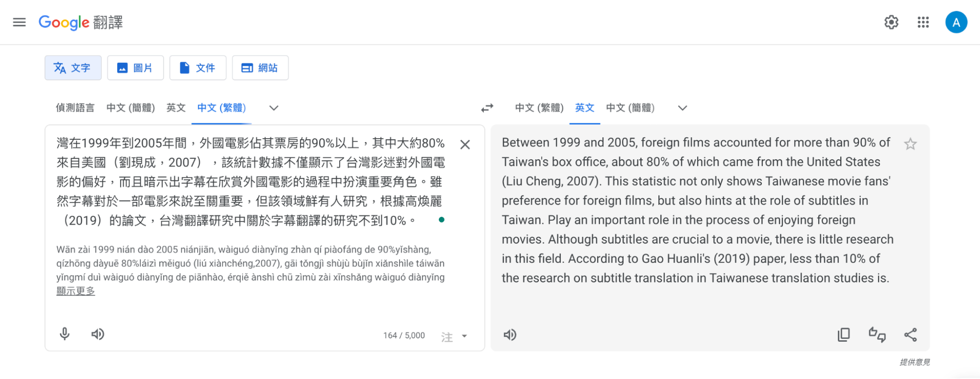This screenshot has height=379, width=980.
Task: Share the translation
Action: pyautogui.click(x=910, y=335)
